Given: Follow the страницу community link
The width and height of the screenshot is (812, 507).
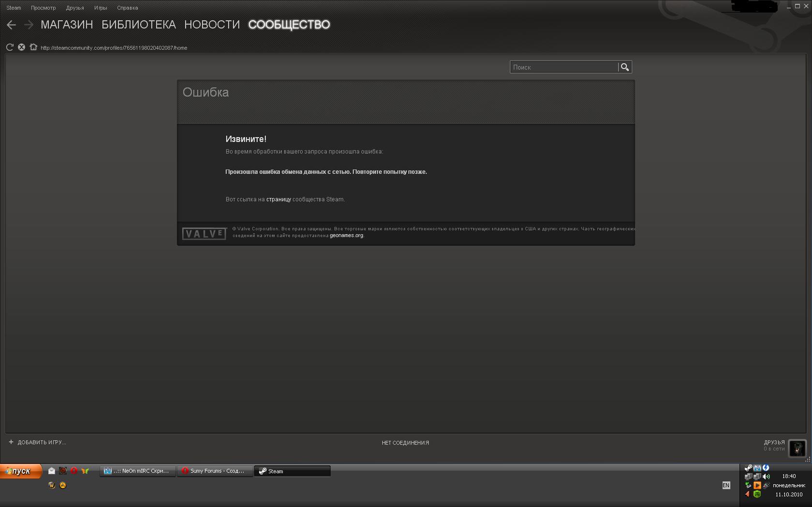Looking at the screenshot, I should coord(279,200).
